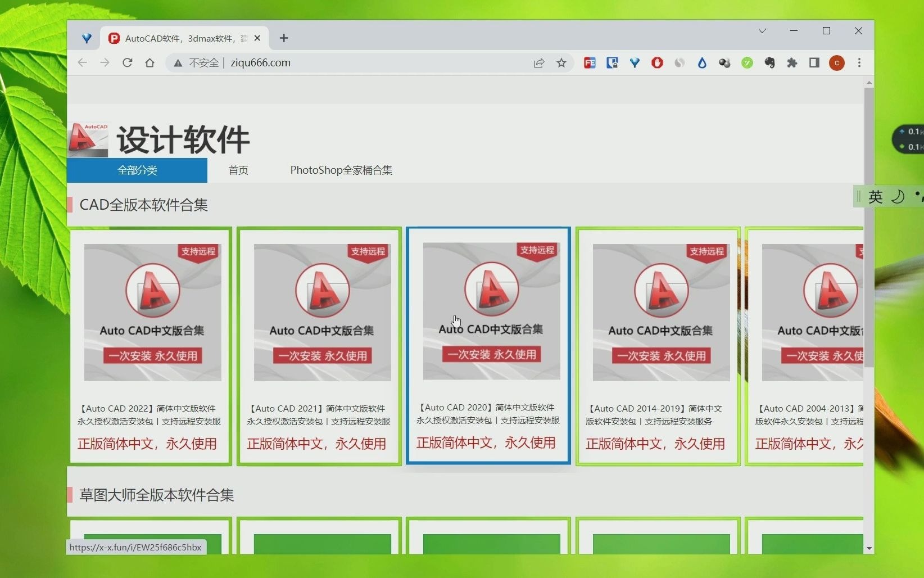Open the Auto CAD 2014-2019 product thumbnail
This screenshot has height=578, width=924.
[662, 313]
